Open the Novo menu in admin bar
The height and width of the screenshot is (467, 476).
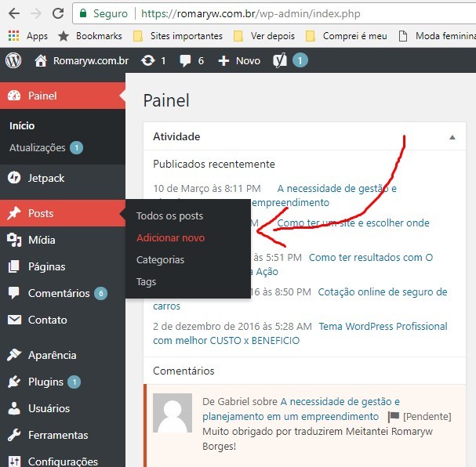[x=248, y=61]
